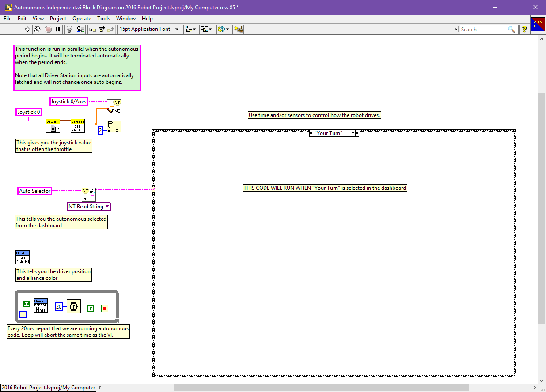Screen dimensions: 546x392
Task: Select the Joystick Get Values VI node
Action: coord(78,126)
